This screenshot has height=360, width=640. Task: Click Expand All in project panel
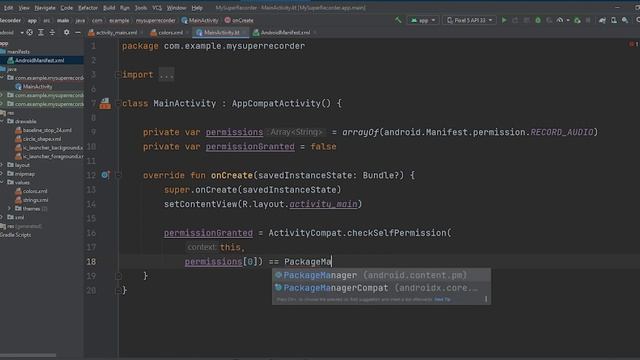click(x=41, y=32)
